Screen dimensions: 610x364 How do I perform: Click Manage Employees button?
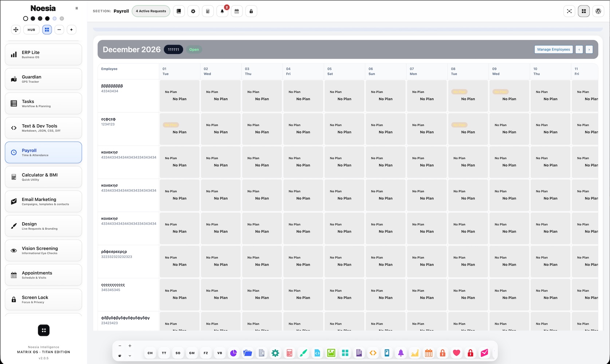(x=554, y=50)
